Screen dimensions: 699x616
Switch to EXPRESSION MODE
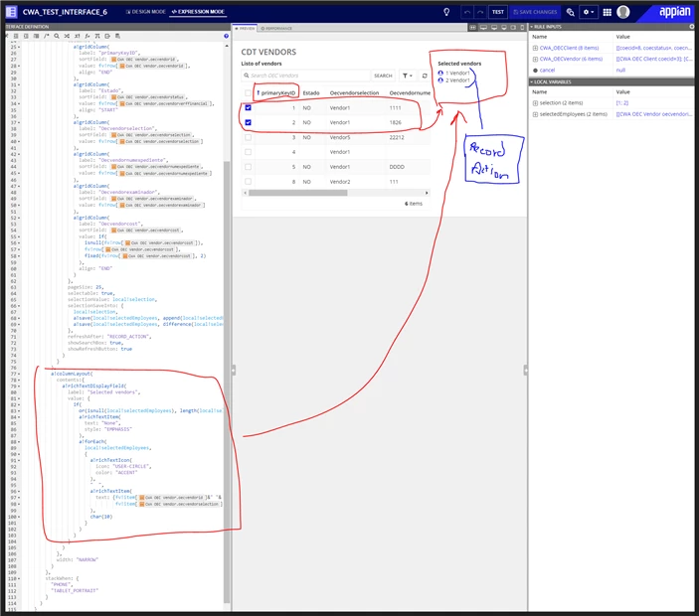pos(199,12)
